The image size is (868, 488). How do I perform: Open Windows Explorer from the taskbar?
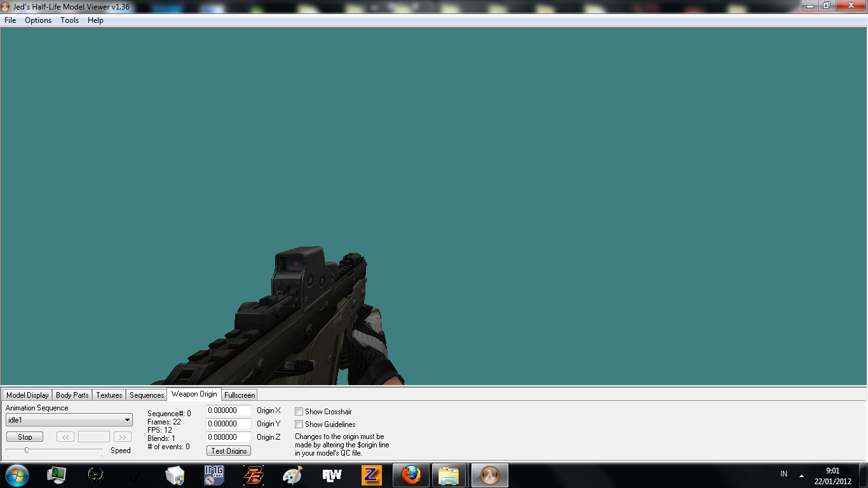(x=450, y=475)
